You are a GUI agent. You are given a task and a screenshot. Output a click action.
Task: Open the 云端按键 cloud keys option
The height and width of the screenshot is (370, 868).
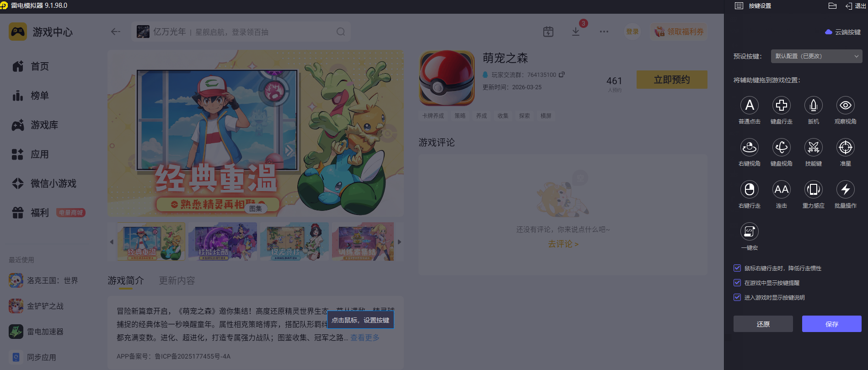tap(843, 32)
